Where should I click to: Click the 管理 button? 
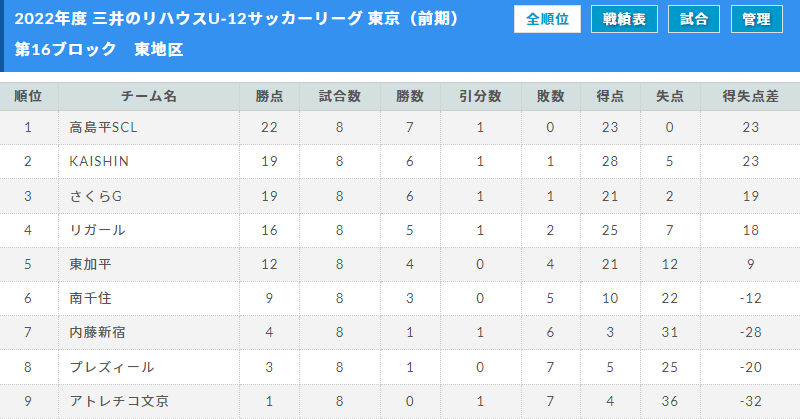(x=757, y=19)
